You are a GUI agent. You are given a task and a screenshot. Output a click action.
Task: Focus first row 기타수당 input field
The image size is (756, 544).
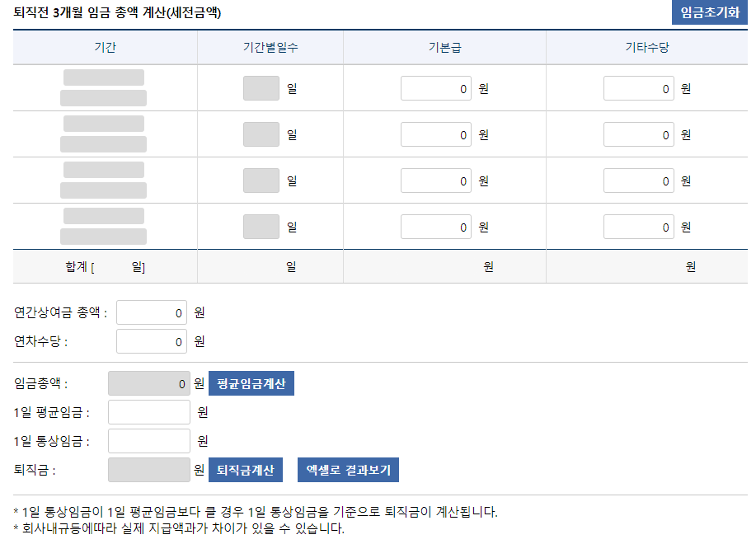[x=638, y=88]
